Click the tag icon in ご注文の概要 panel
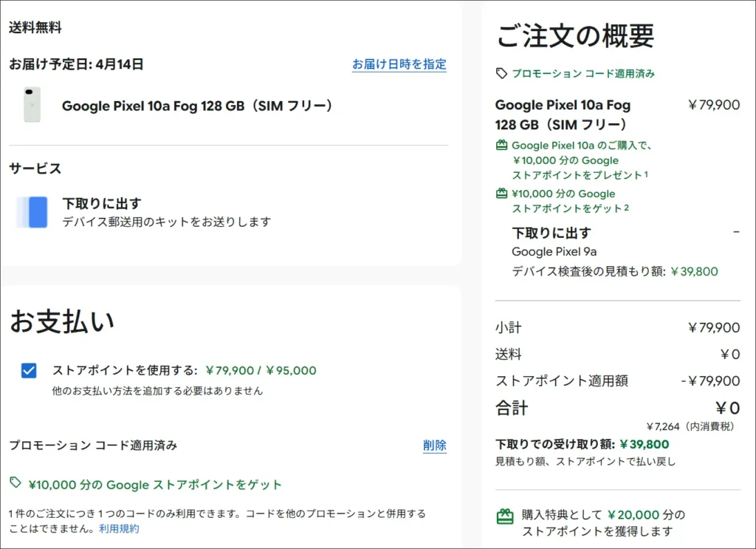756x549 pixels. click(501, 74)
